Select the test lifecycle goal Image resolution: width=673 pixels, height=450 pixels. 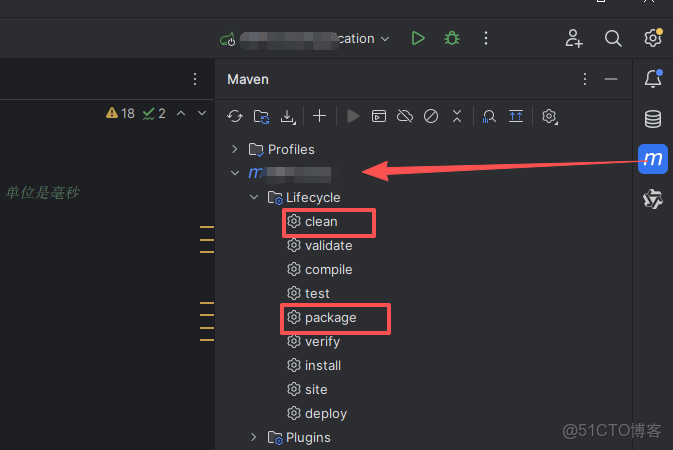[308, 293]
